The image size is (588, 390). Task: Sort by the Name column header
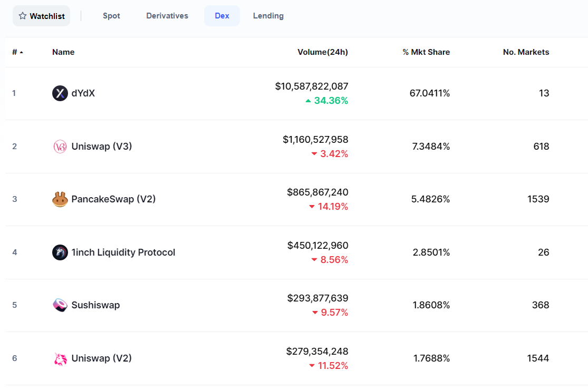click(63, 52)
